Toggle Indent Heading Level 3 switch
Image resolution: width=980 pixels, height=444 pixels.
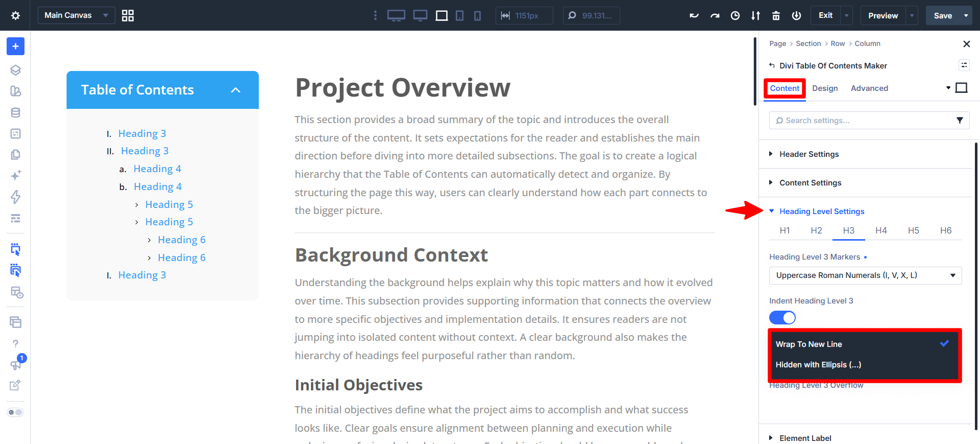coord(782,318)
